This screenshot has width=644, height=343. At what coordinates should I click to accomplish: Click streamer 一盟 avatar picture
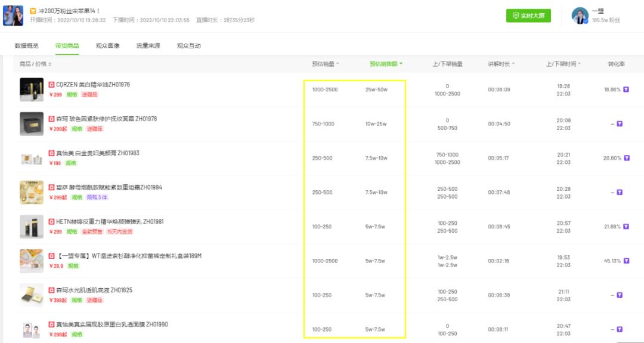point(580,16)
